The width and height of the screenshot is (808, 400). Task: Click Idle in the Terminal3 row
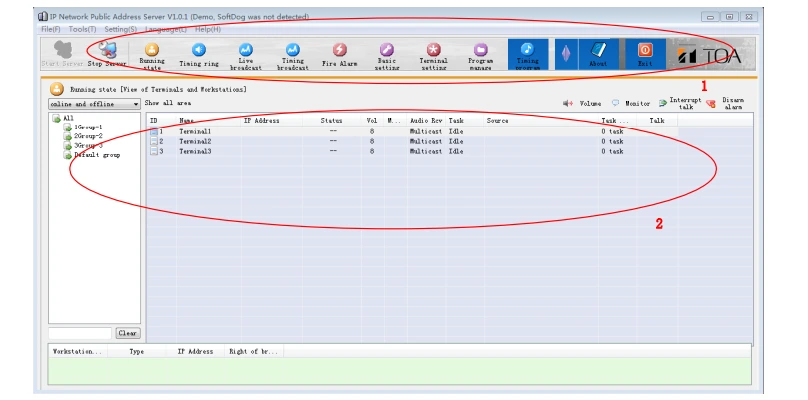point(456,151)
